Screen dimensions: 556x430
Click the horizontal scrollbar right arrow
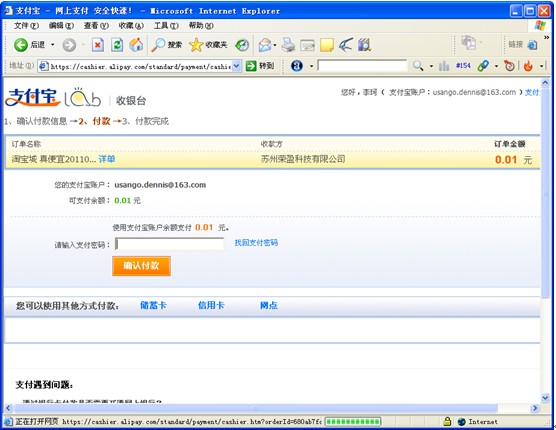pos(535,408)
